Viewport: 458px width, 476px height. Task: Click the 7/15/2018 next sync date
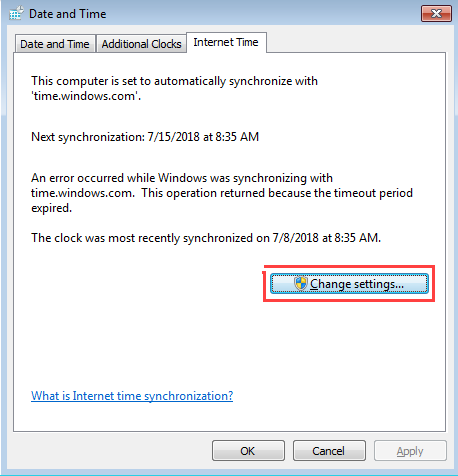(173, 137)
